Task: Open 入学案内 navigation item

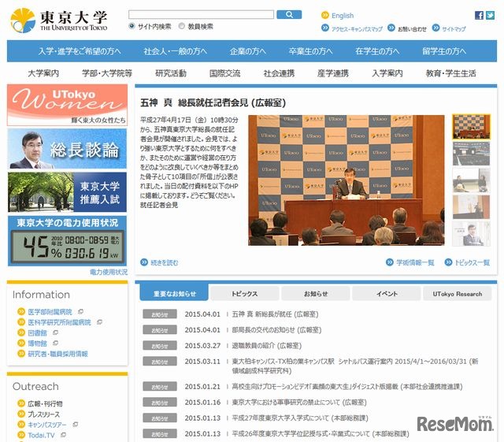Action: click(387, 73)
